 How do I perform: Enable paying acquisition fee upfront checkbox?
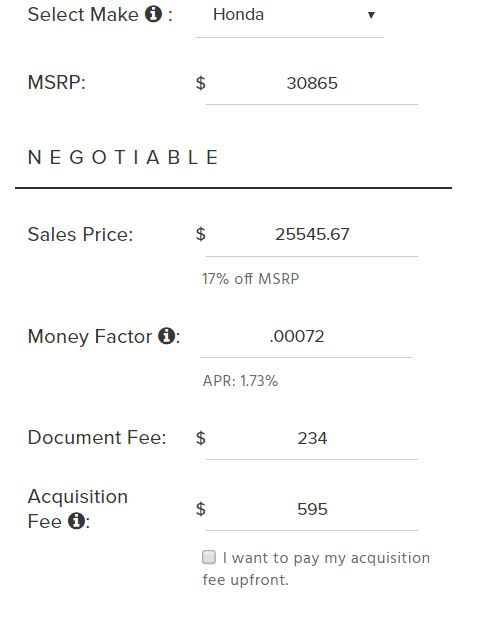tap(209, 557)
